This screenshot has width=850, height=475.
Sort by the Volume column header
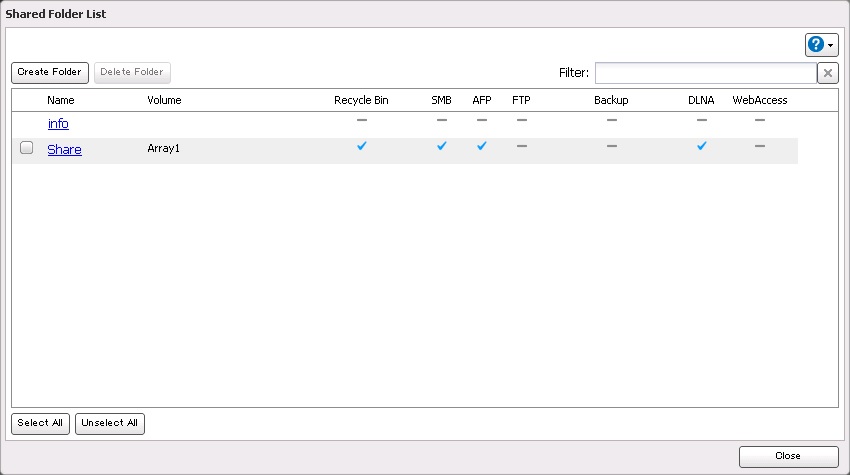coord(164,100)
